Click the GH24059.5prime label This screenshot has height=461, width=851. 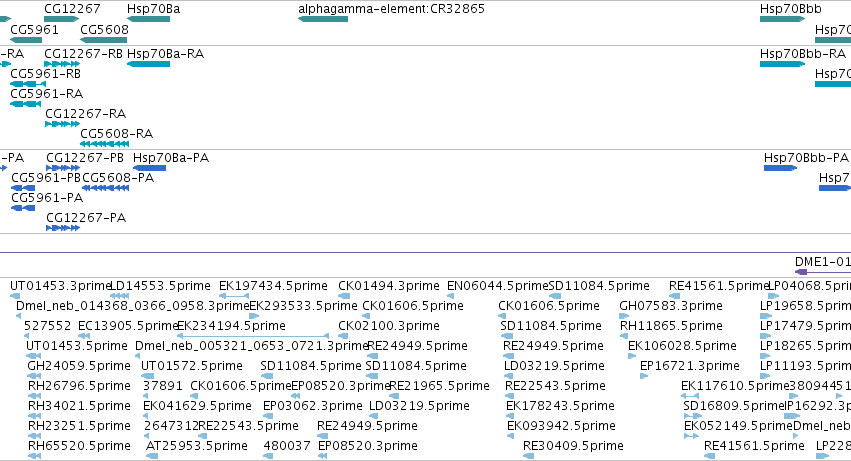[79, 366]
